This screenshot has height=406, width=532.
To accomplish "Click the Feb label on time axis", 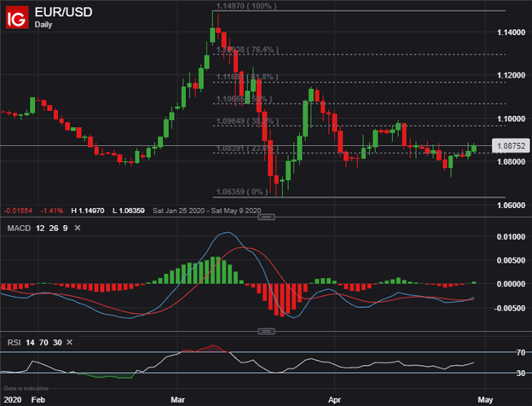I will point(38,399).
